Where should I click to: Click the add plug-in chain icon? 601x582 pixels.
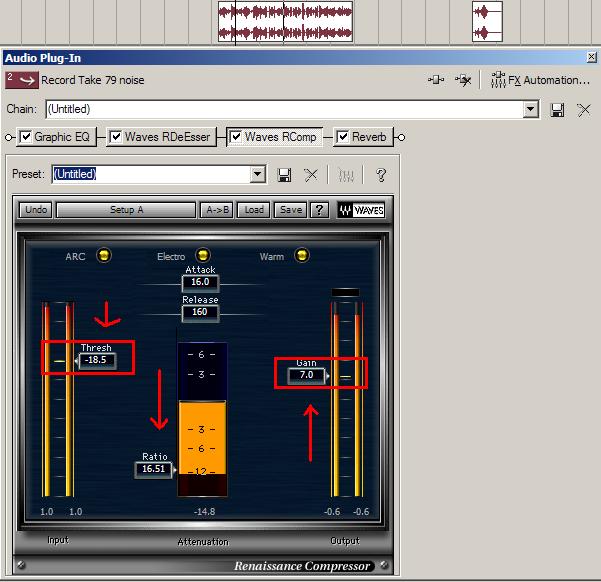pos(436,80)
